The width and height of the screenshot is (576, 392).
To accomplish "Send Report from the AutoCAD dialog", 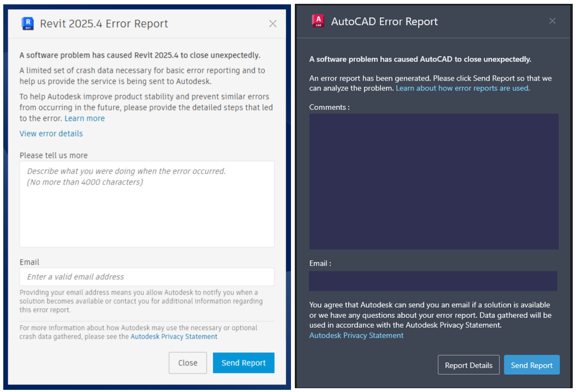I will pos(531,365).
